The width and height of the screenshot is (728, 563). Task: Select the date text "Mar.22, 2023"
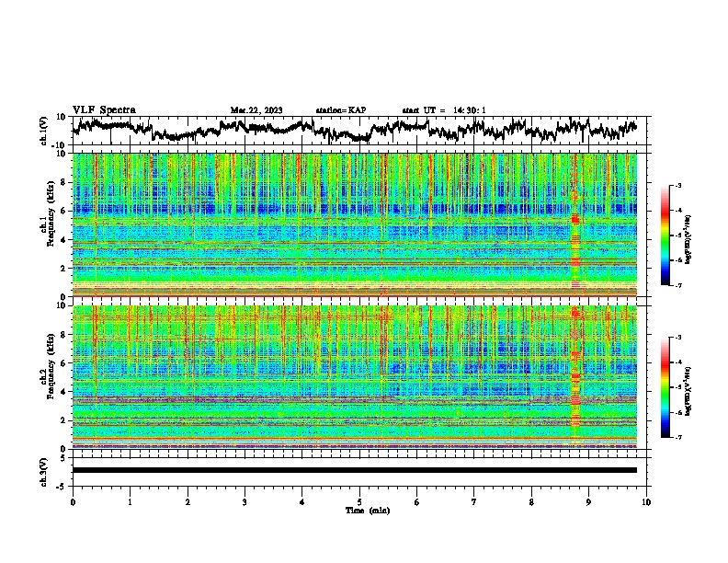coord(256,110)
